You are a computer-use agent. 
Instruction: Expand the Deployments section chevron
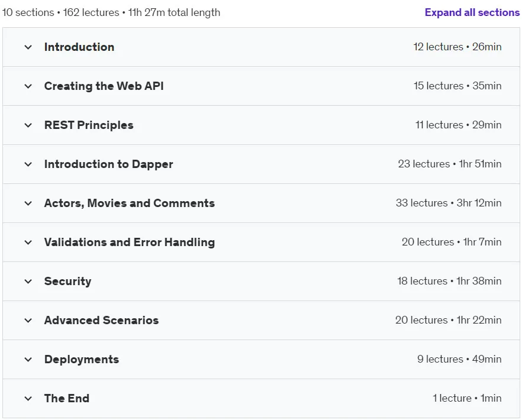point(28,360)
